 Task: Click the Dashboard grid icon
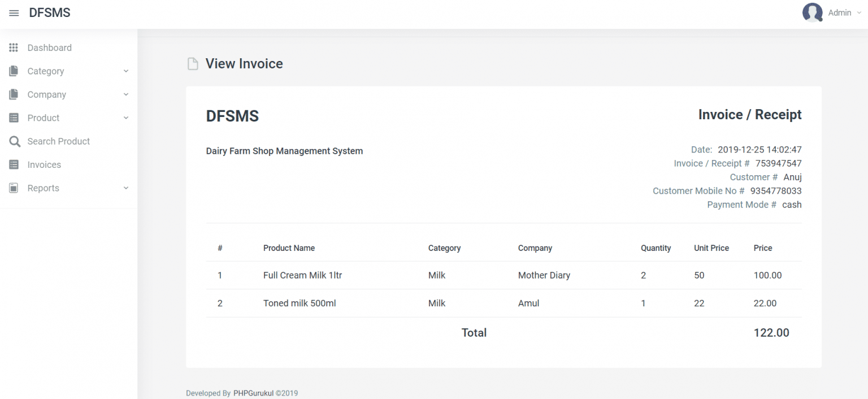(x=14, y=47)
